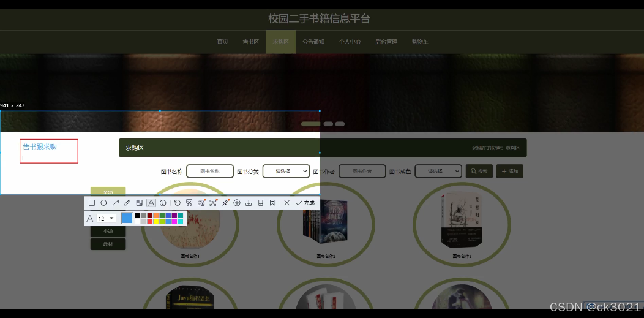Image resolution: width=644 pixels, height=318 pixels.
Task: Click the bookmark favorite icon
Action: tap(272, 203)
